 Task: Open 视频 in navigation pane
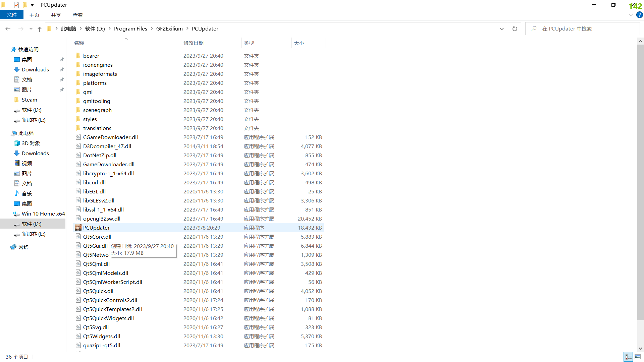(27, 164)
